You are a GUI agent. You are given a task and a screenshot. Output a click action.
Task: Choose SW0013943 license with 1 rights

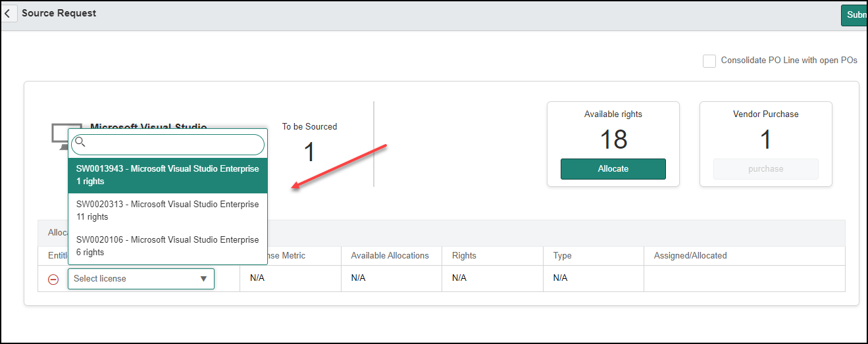[168, 175]
